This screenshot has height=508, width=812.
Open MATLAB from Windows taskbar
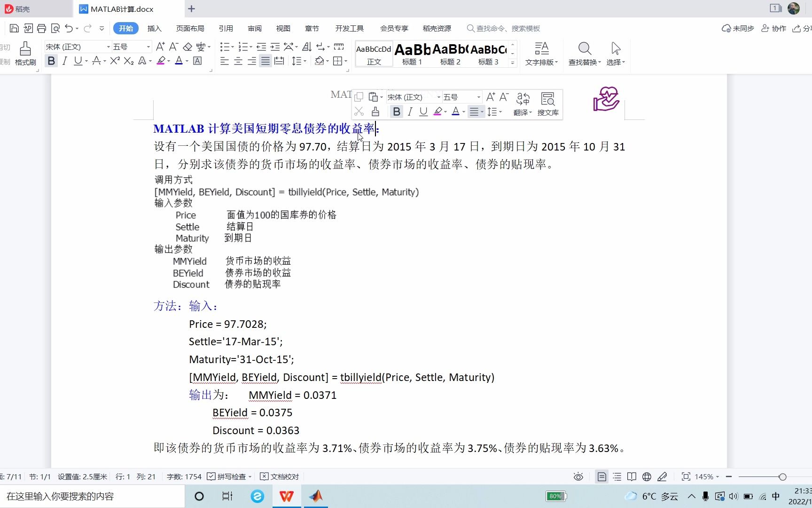[x=316, y=496]
